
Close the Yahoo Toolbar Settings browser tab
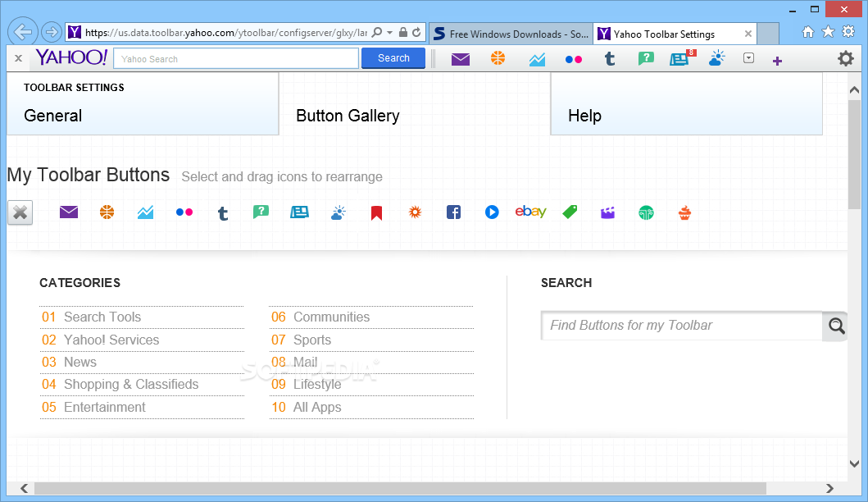click(748, 34)
